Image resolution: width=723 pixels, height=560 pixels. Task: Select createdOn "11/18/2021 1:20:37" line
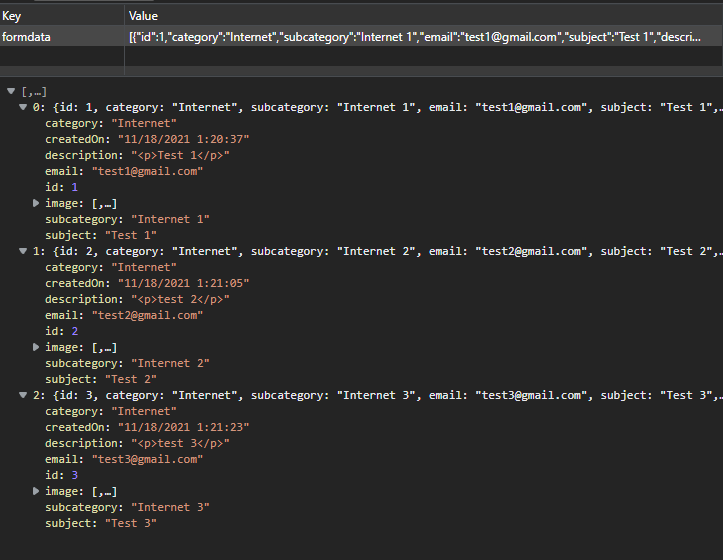pyautogui.click(x=147, y=139)
